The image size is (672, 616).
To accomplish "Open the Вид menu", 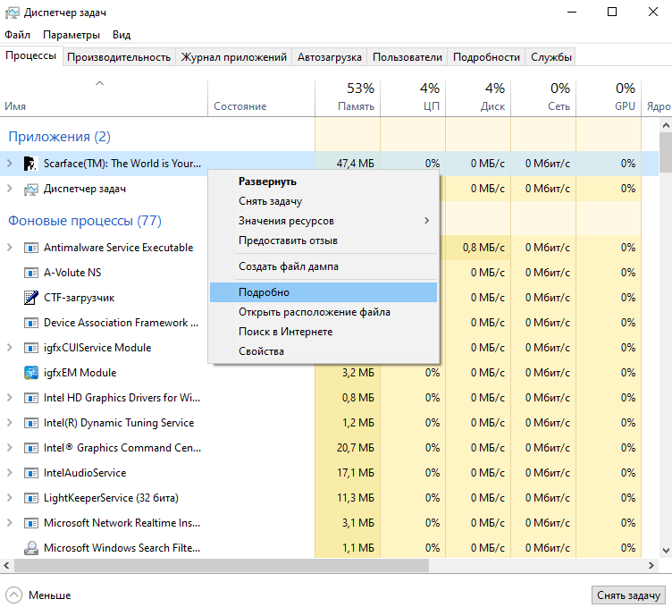I will (x=122, y=35).
